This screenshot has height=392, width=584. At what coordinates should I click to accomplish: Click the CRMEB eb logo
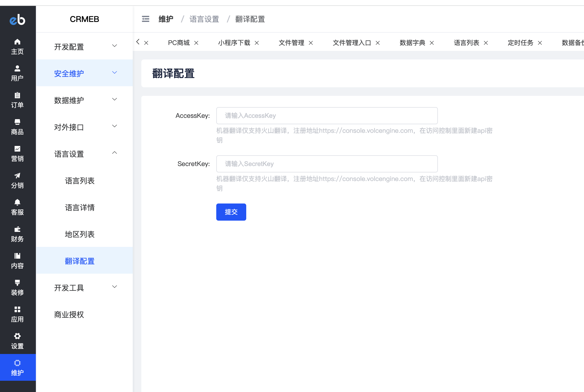(17, 20)
